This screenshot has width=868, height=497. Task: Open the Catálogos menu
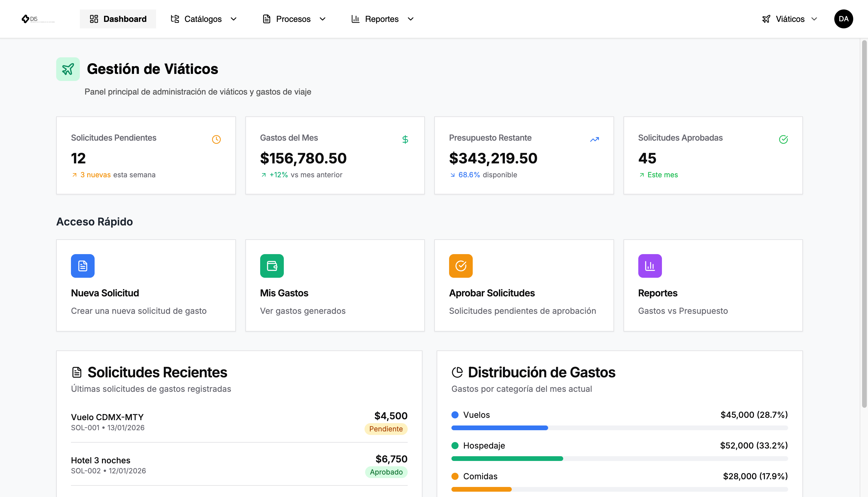pos(203,19)
